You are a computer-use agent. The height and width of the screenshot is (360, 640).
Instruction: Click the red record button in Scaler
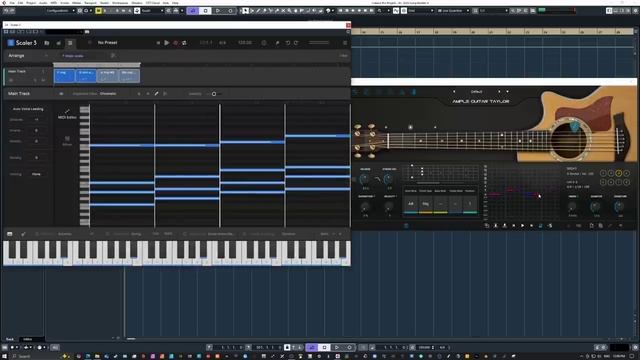(176, 43)
